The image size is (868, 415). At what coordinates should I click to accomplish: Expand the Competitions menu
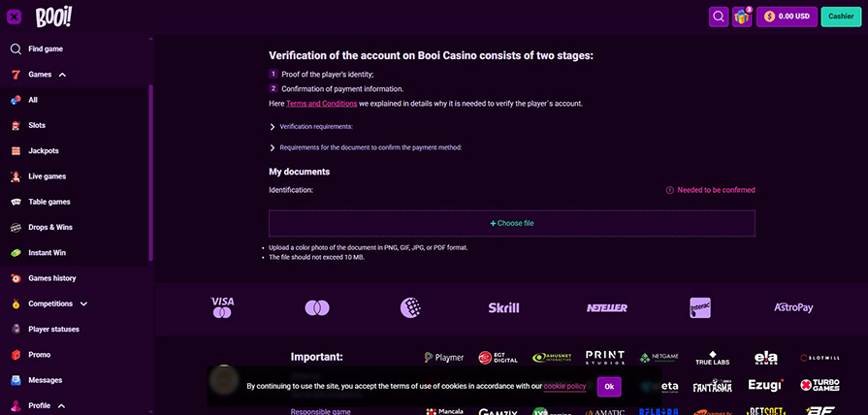83,303
